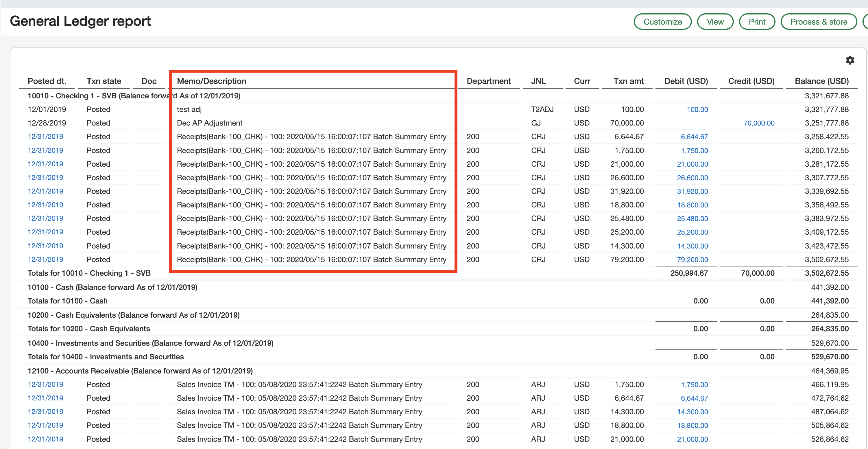Click the Posted dt. column header

(47, 81)
